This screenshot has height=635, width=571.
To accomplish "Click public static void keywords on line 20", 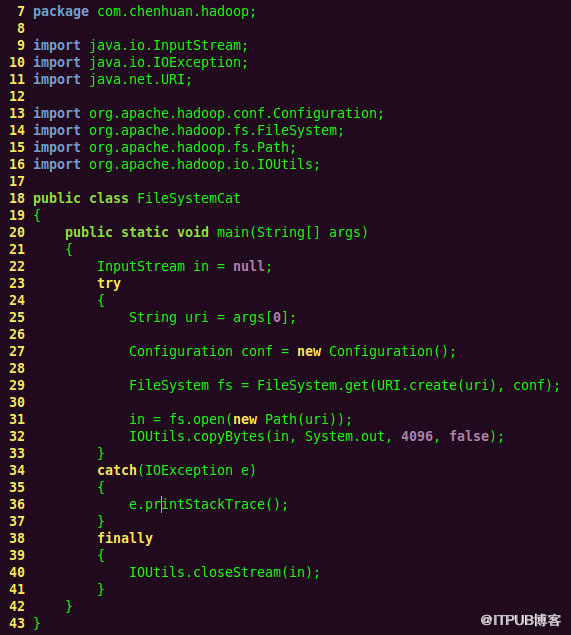I will tap(137, 232).
